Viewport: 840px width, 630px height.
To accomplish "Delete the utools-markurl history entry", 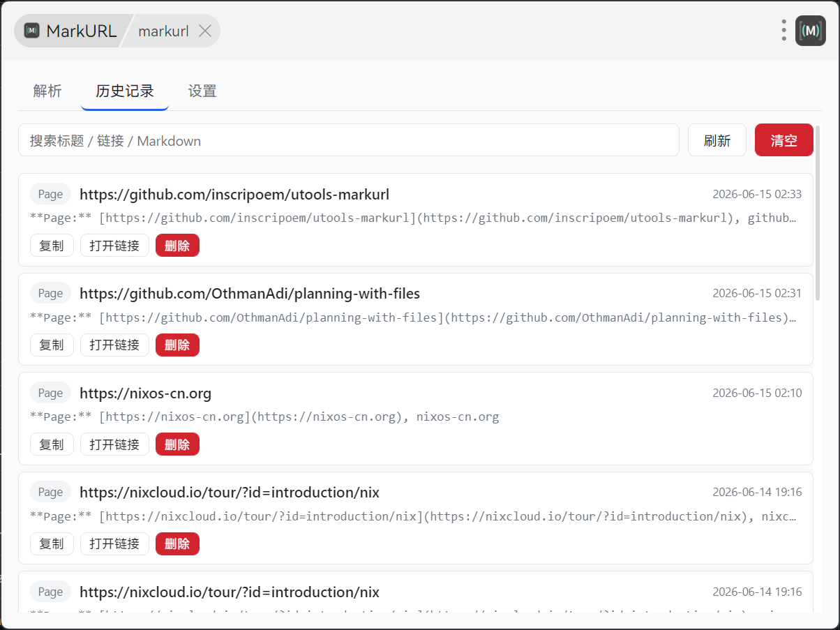I will pyautogui.click(x=177, y=246).
